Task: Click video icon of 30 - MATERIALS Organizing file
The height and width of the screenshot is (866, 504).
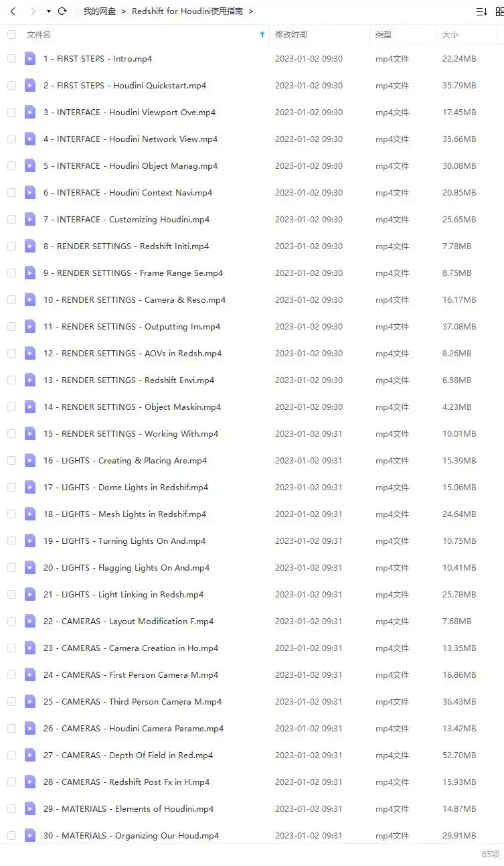Action: pyautogui.click(x=30, y=836)
